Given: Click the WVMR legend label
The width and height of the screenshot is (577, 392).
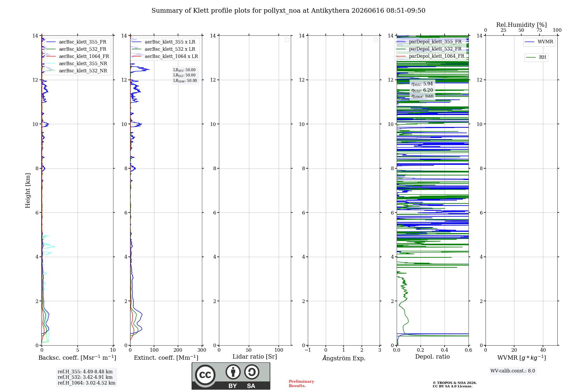Looking at the screenshot, I should point(545,42).
